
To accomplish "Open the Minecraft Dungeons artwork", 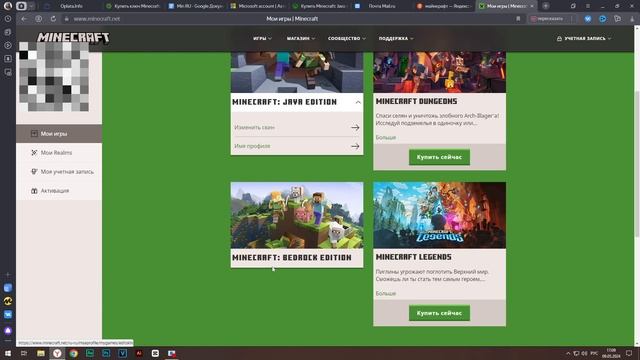I will [x=439, y=72].
